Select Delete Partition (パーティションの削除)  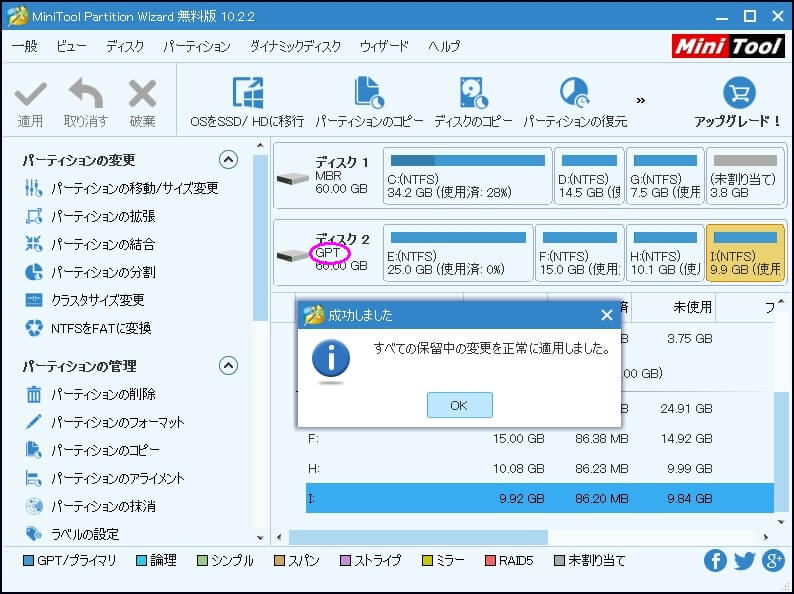tap(90, 394)
